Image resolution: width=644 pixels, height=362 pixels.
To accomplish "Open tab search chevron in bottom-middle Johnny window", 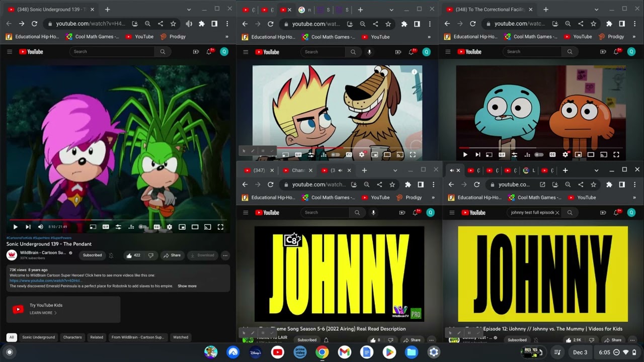I will click(395, 170).
